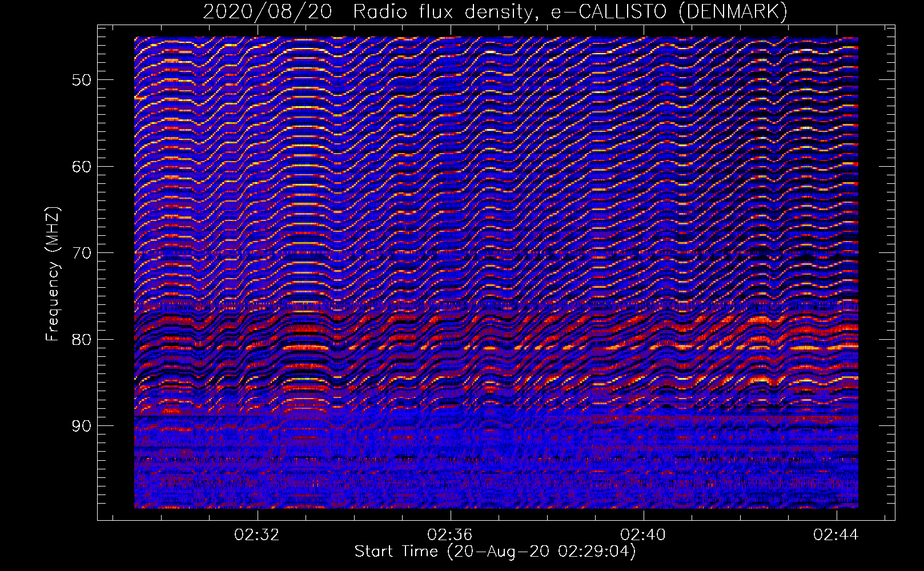Click the 02:44 time tick label
The height and width of the screenshot is (571, 924).
click(x=836, y=535)
